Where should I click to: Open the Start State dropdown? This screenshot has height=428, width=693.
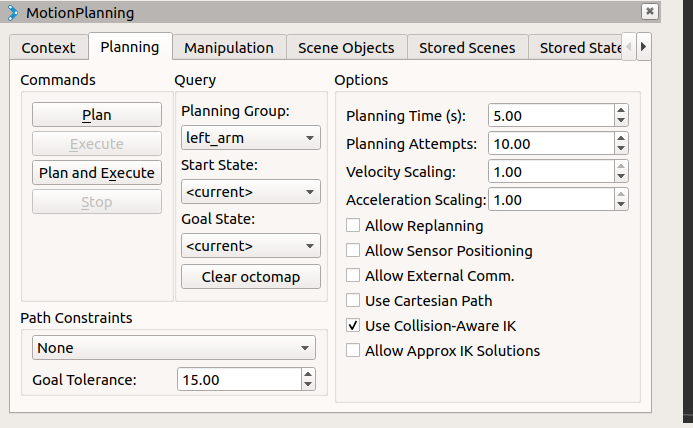(x=251, y=192)
